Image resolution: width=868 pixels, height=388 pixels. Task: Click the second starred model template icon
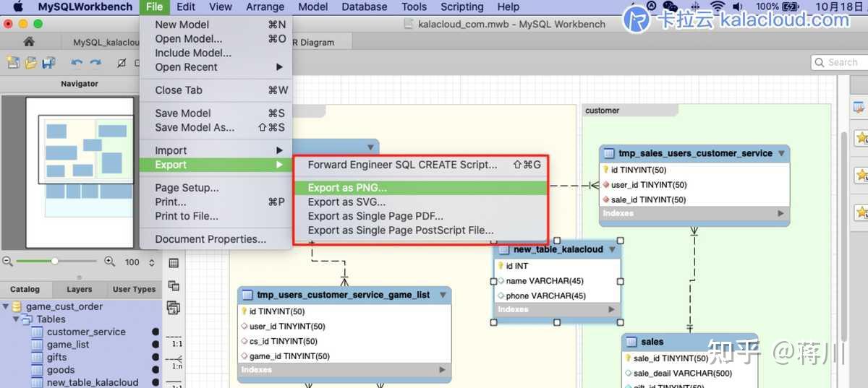pyautogui.click(x=861, y=175)
